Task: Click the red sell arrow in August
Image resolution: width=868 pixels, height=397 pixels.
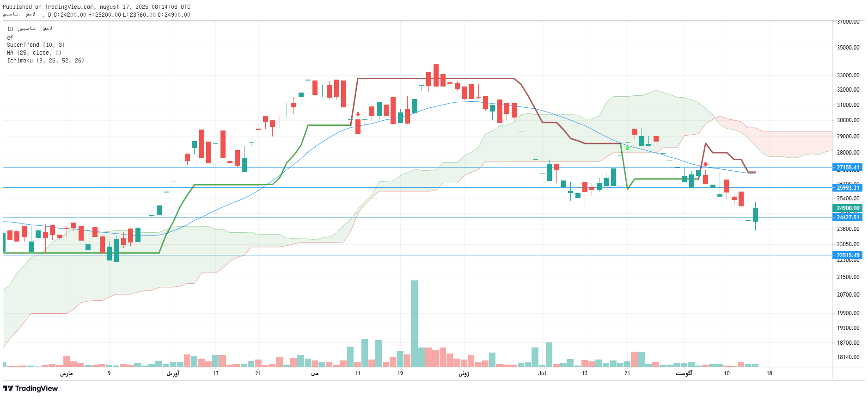Action: coord(705,164)
